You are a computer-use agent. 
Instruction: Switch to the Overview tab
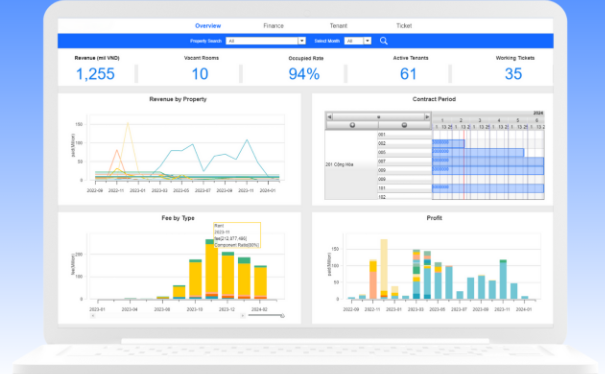[208, 26]
